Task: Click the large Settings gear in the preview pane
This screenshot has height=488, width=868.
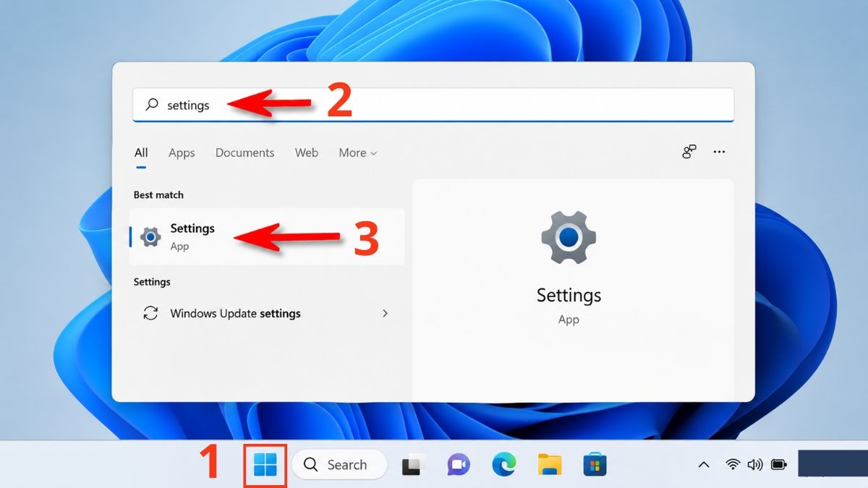Action: [x=569, y=237]
